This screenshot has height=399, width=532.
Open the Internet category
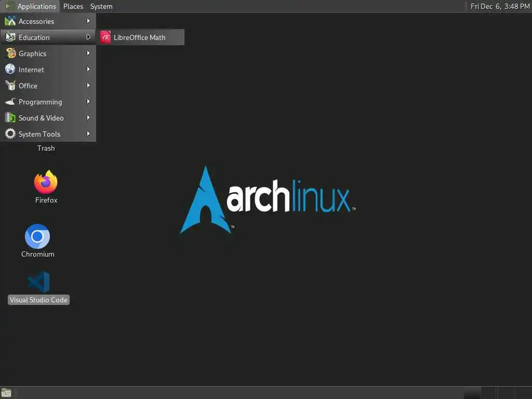point(48,70)
